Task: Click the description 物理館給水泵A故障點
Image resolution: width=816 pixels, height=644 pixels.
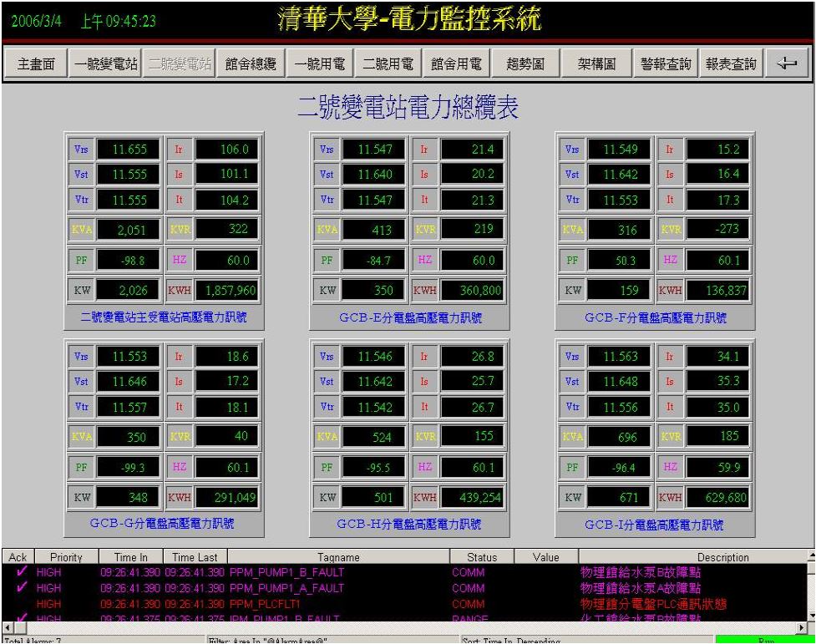Action: click(x=641, y=588)
